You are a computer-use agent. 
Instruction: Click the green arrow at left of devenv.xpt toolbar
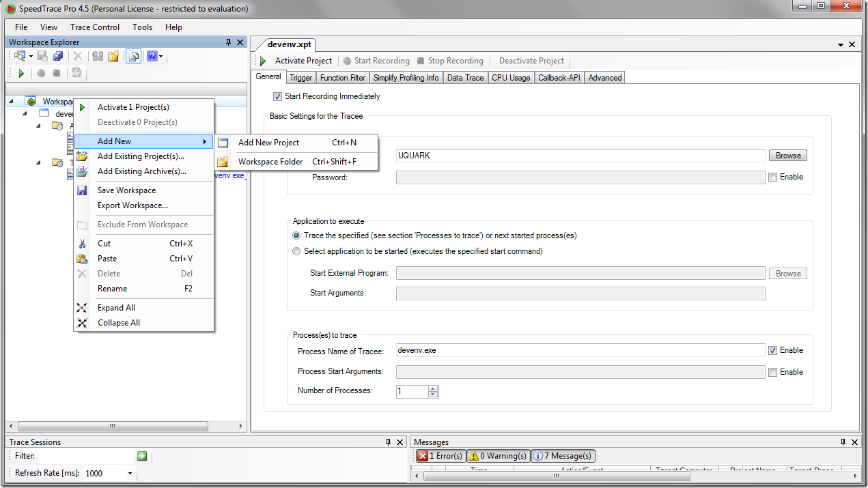pyautogui.click(x=263, y=61)
